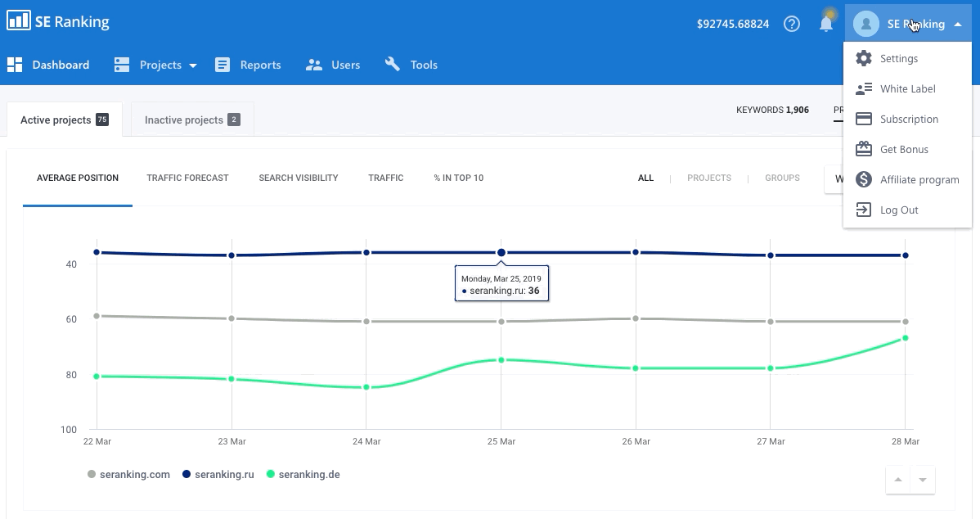Click seranking.com data point on 26 Mar

[636, 318]
